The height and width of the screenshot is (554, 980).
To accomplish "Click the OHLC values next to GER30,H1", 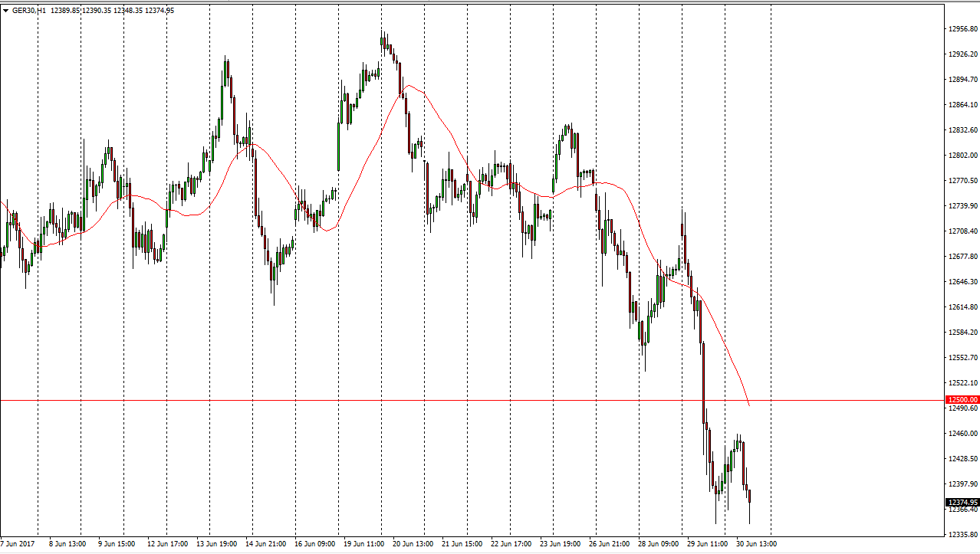I will click(112, 11).
